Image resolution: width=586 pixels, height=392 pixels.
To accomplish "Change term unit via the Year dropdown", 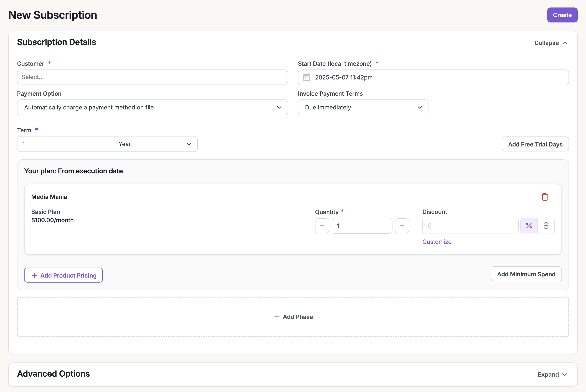I will coord(154,144).
